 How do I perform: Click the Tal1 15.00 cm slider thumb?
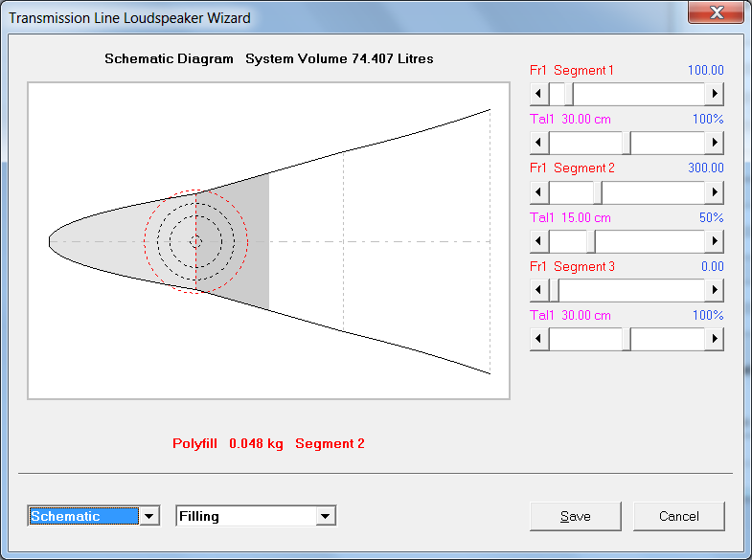(x=591, y=240)
